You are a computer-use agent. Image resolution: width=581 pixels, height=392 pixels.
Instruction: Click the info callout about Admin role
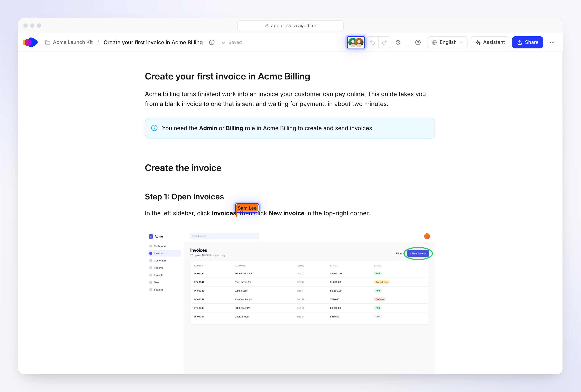pos(290,128)
